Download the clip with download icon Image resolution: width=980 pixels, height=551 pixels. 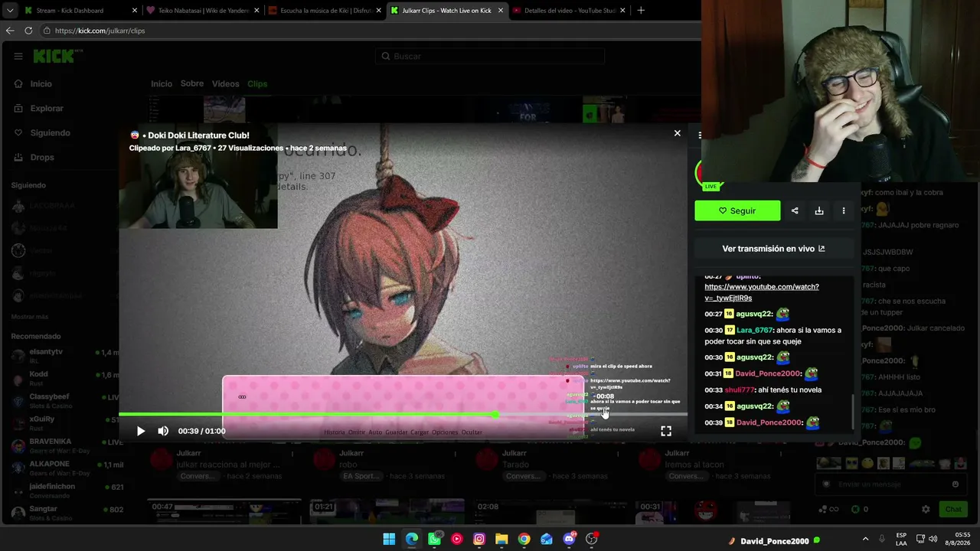point(819,210)
